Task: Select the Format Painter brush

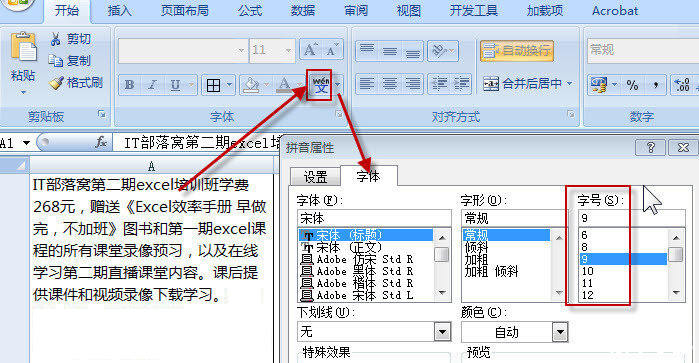Action: [x=56, y=82]
